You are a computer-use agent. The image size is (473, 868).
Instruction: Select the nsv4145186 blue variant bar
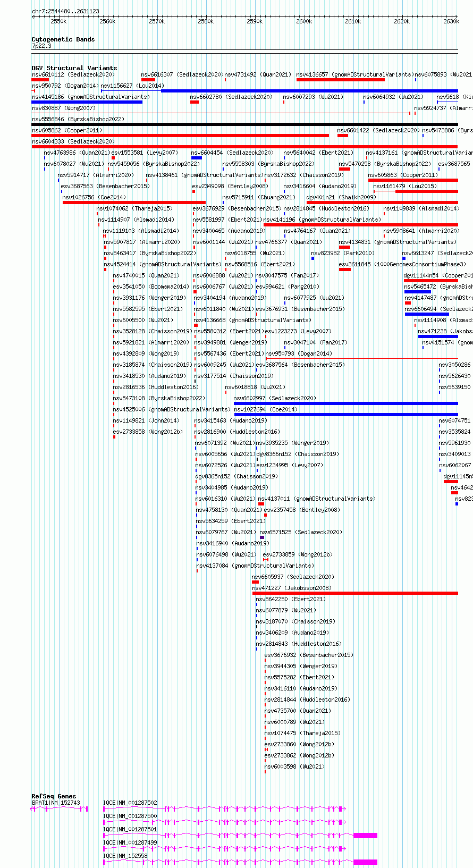click(87, 102)
